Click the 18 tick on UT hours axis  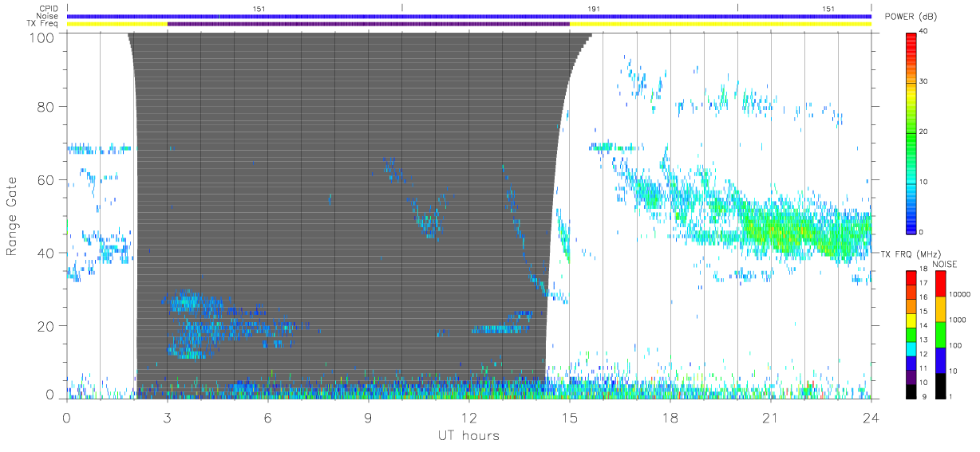(x=670, y=417)
